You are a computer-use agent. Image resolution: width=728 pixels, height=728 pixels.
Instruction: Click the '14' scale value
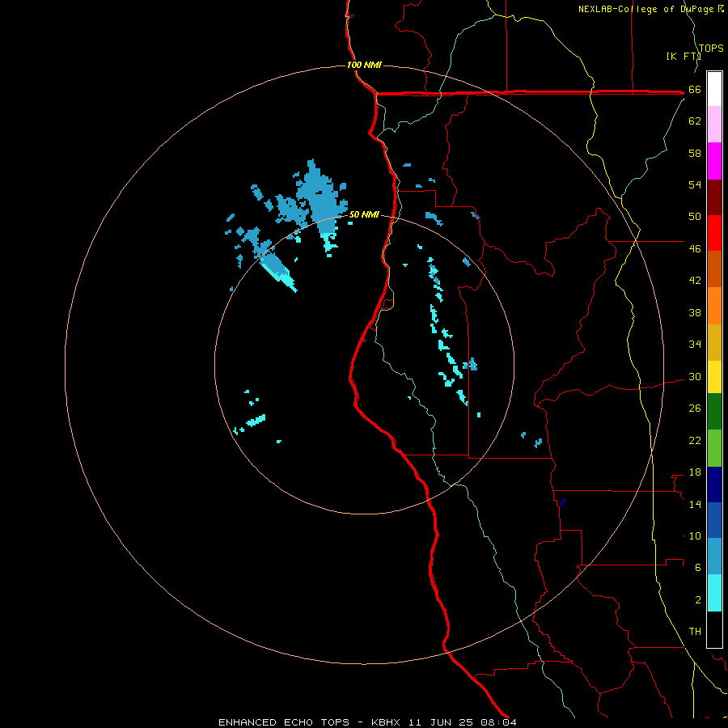(x=695, y=504)
